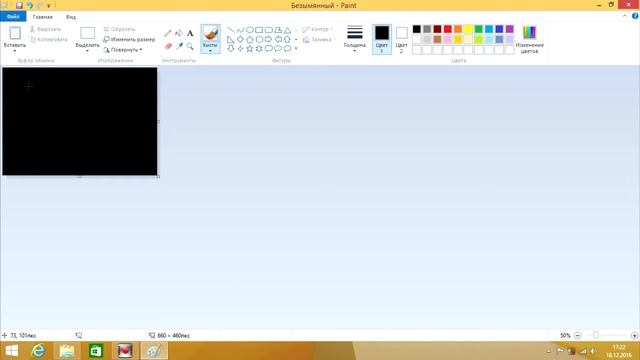
Task: Choose the Rounded rectangle shape
Action: (x=269, y=30)
